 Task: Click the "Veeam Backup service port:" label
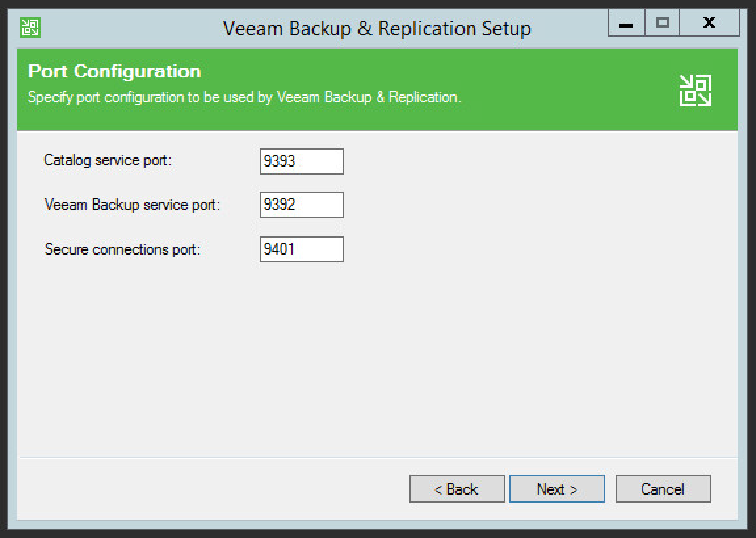click(x=132, y=205)
